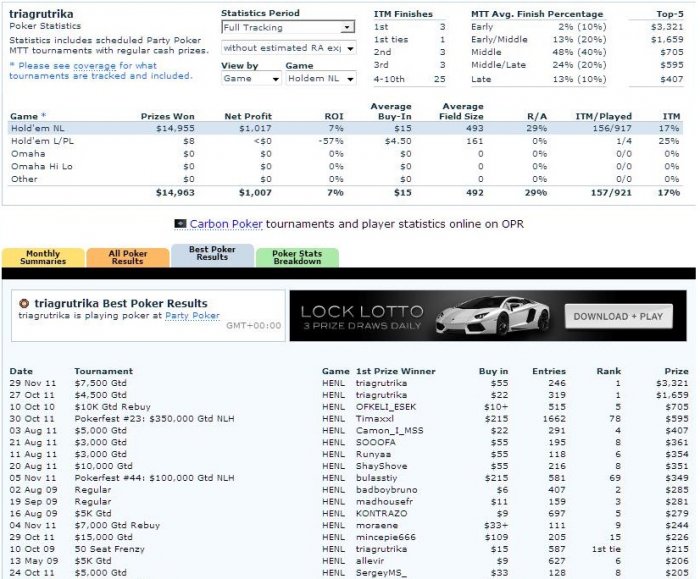Click the Pokerfest #23 tournament entry
The width and height of the screenshot is (700, 579).
click(154, 419)
